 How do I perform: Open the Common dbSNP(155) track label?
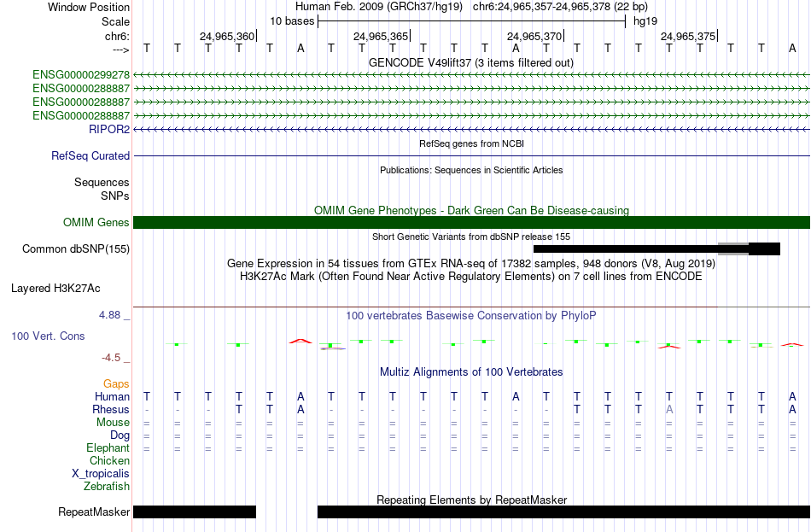(x=76, y=249)
